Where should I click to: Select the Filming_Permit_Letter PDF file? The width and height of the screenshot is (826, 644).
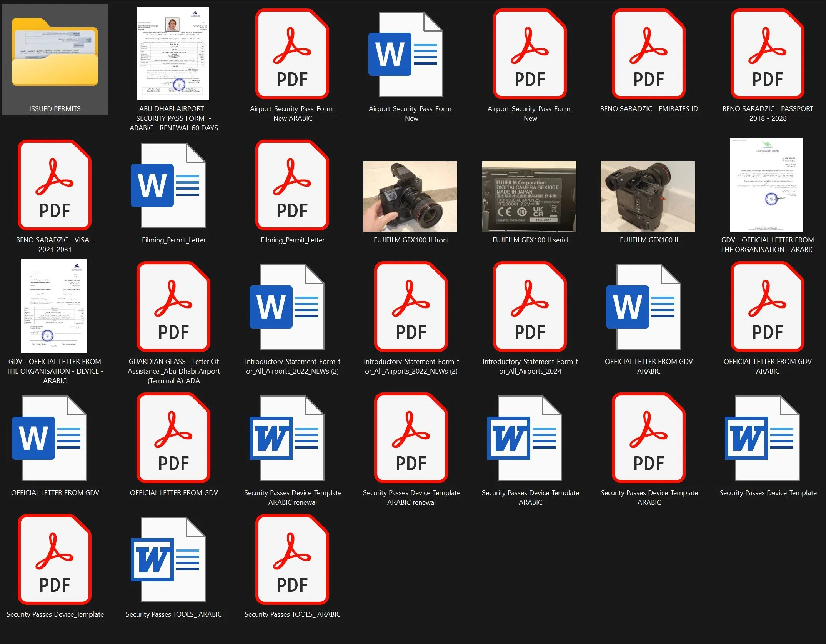point(292,185)
